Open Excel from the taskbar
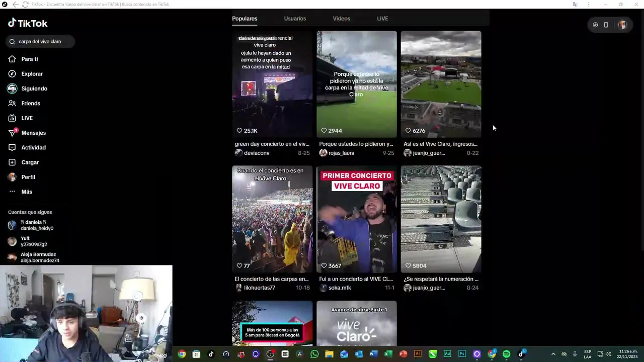Image resolution: width=644 pixels, height=362 pixels. [x=388, y=354]
